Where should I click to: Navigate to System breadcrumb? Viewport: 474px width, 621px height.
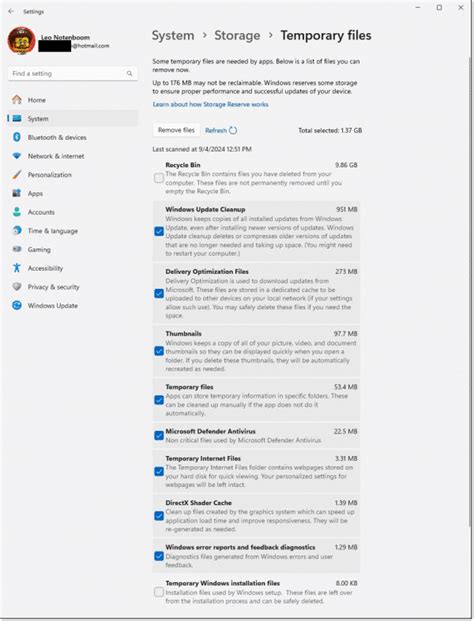point(173,35)
